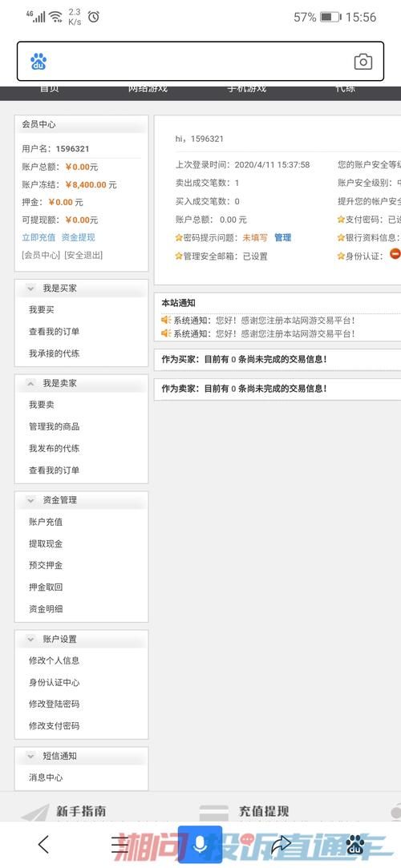The image size is (401, 868).
Task: Click speaker icon of first 系统通知
Action: pos(166,320)
